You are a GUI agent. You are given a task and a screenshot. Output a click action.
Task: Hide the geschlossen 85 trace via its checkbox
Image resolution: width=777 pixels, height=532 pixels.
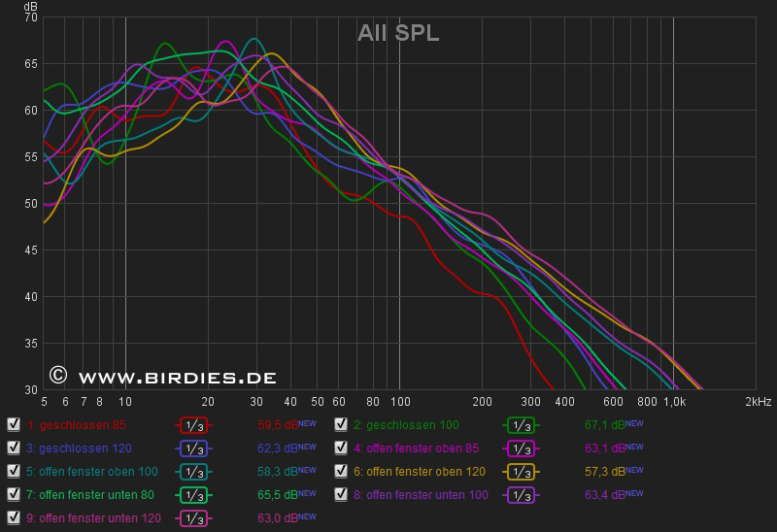(x=14, y=424)
